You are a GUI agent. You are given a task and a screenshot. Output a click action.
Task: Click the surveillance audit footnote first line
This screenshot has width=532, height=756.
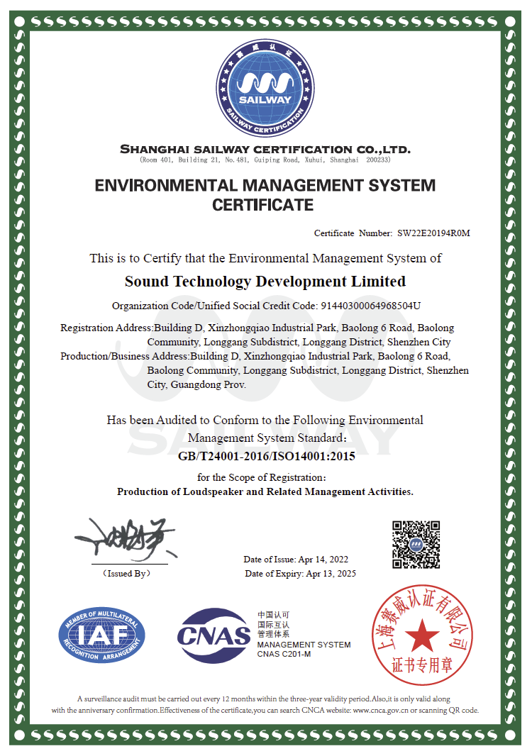tap(264, 699)
